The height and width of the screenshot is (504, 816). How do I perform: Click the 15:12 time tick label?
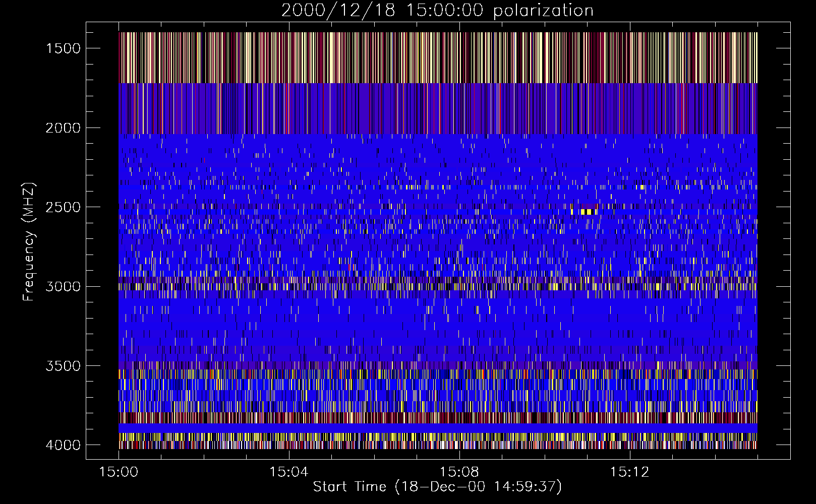click(x=629, y=472)
